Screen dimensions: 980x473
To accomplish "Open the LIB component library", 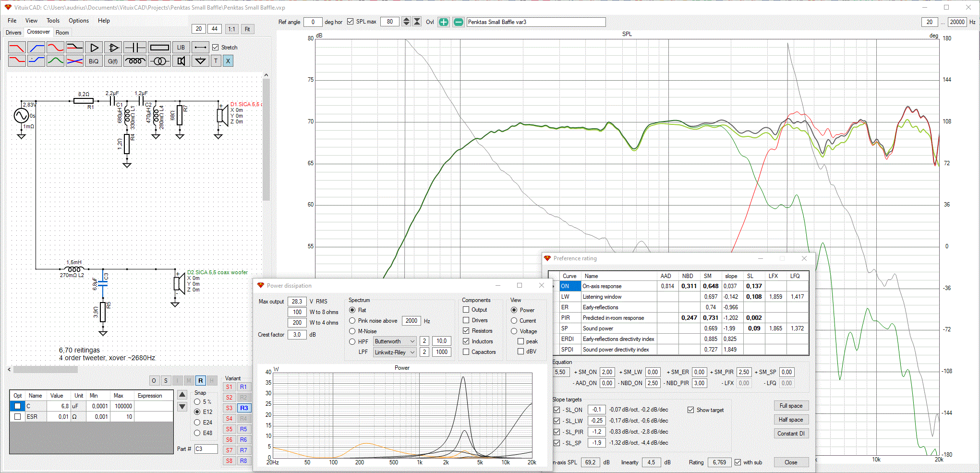I will click(x=181, y=48).
